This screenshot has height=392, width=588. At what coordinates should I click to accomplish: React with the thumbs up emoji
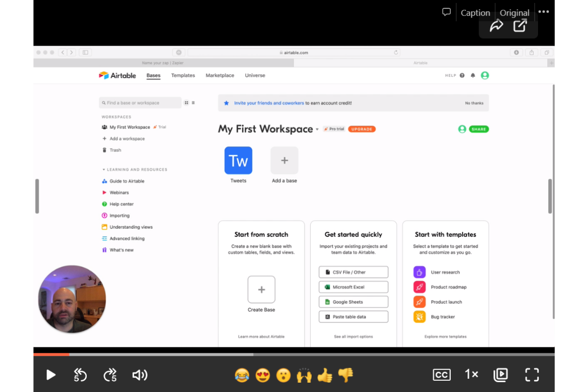[x=324, y=375]
